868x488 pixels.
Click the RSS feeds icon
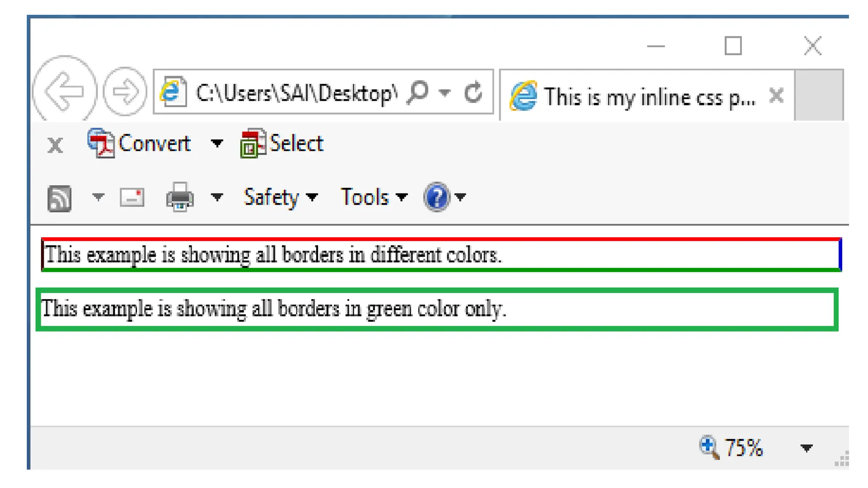coord(59,198)
